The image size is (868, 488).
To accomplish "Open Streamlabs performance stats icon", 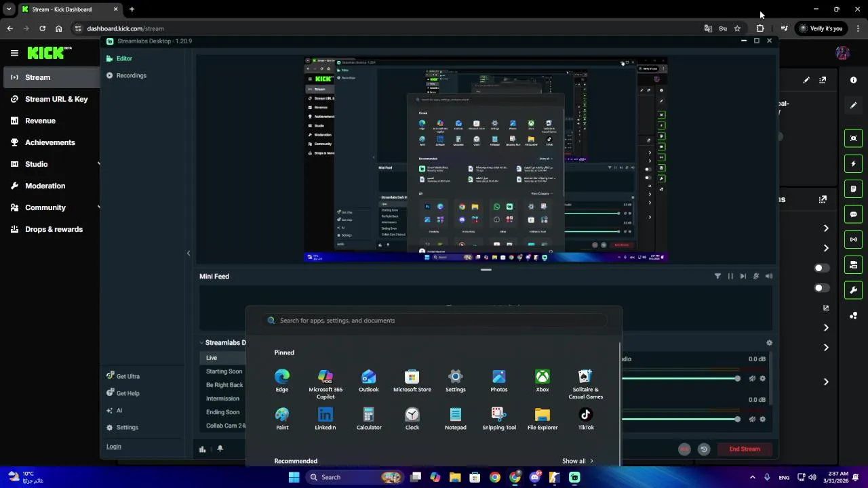I will coord(202,449).
